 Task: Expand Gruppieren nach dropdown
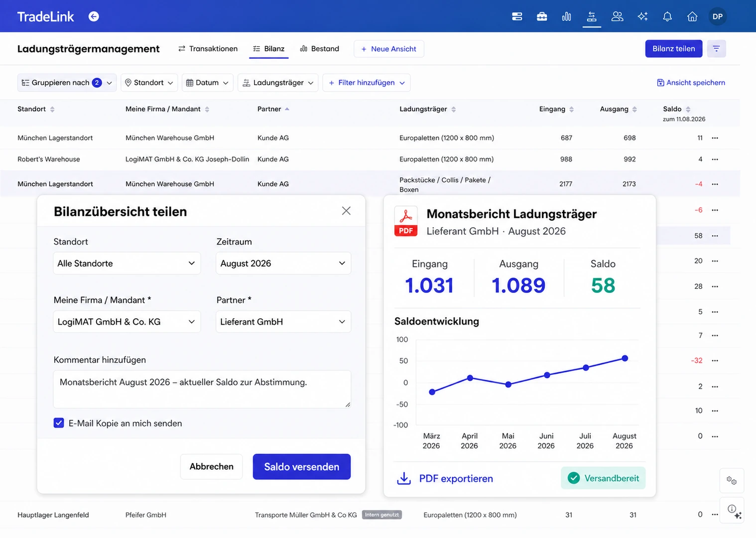coord(67,83)
